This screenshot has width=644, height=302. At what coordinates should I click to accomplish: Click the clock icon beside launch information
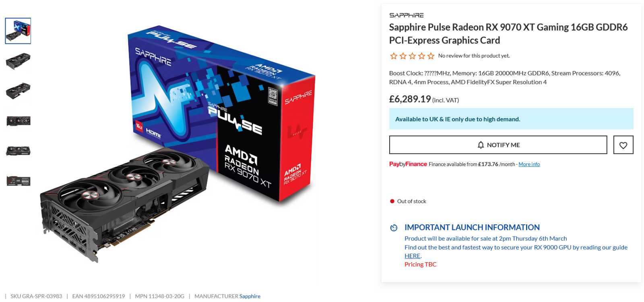pos(394,228)
